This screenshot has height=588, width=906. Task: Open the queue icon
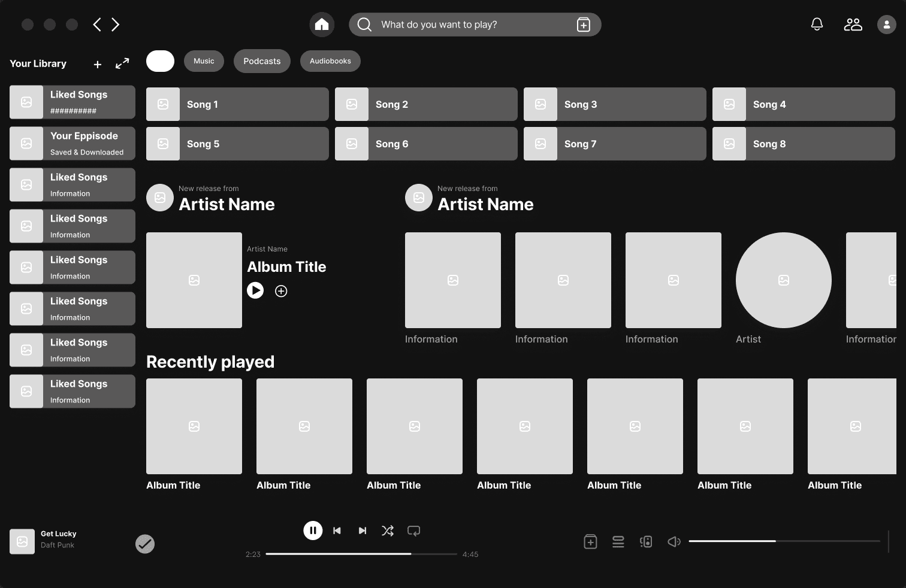[x=618, y=542]
